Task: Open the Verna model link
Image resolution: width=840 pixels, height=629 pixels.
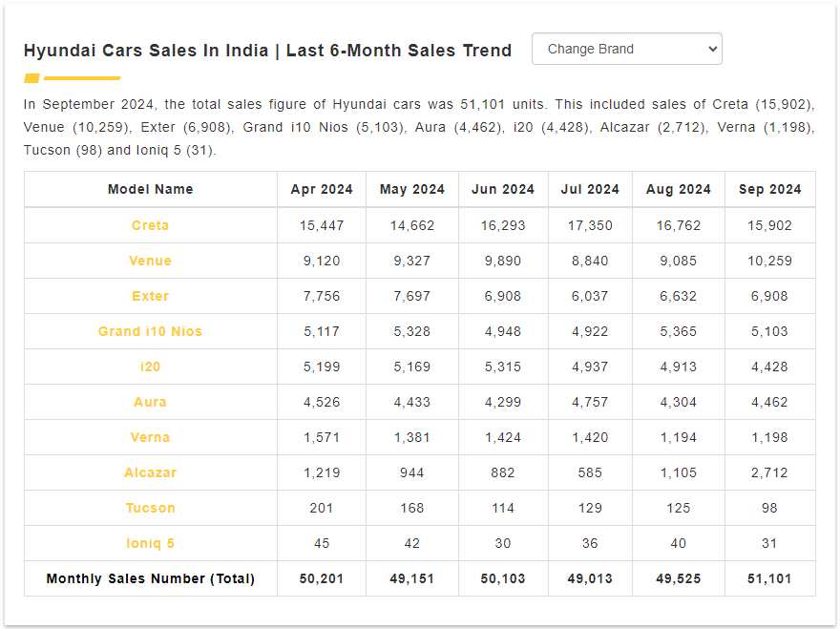Action: pos(151,438)
